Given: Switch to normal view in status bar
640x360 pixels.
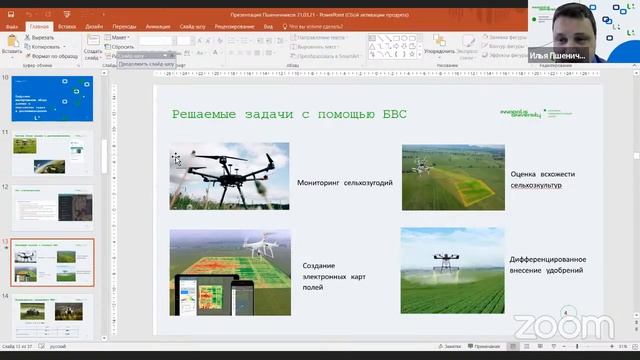Looking at the screenshot, I should point(513,346).
